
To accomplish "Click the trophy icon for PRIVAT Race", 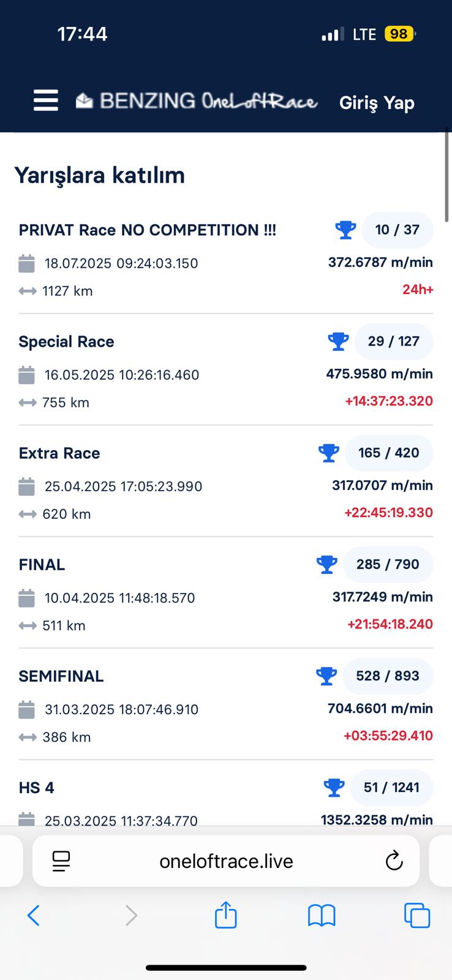I will pyautogui.click(x=345, y=230).
